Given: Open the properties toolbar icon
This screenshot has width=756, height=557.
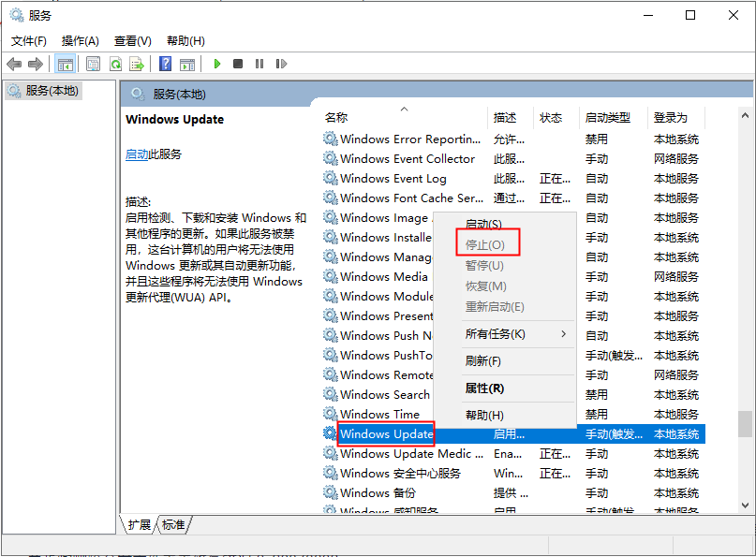Looking at the screenshot, I should [93, 64].
